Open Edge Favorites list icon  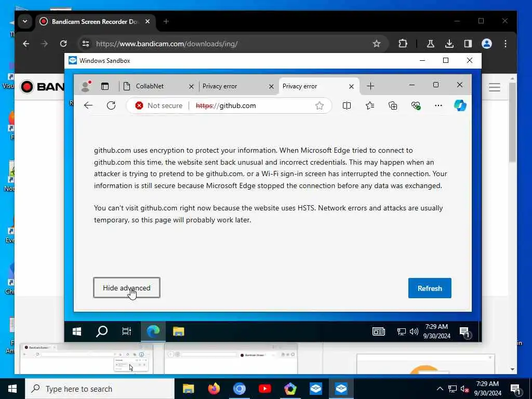[x=370, y=105]
